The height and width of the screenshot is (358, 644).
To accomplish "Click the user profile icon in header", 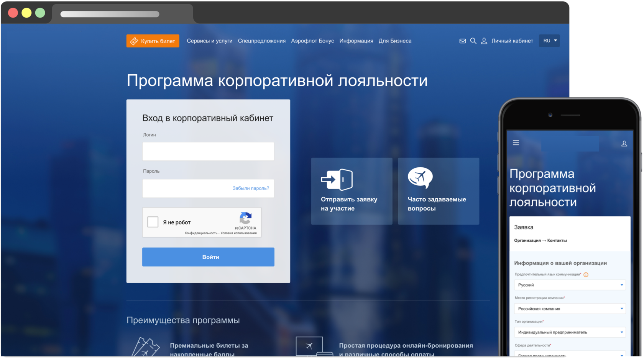I will (484, 41).
